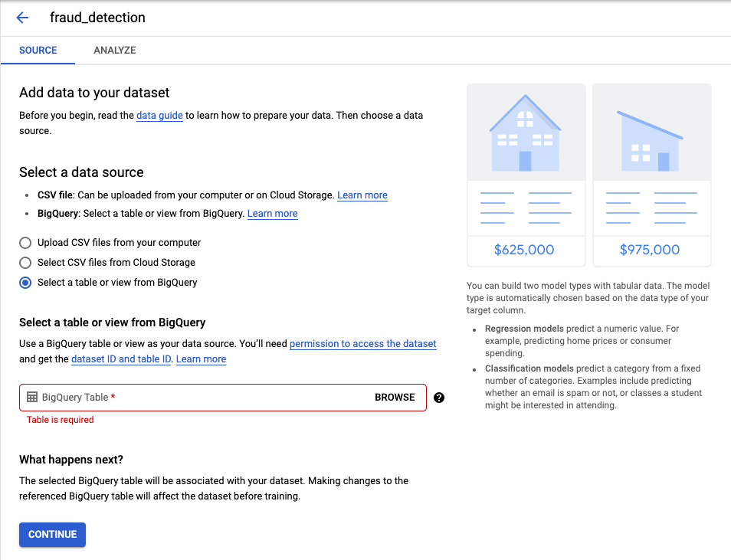This screenshot has width=731, height=560.
Task: Open permission to access the dataset link
Action: click(x=362, y=344)
